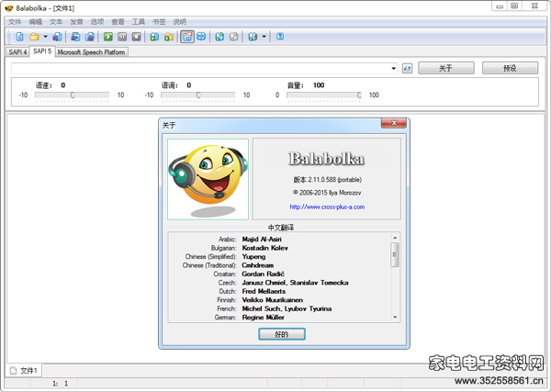This screenshot has height=392, width=551.
Task: Click the read selected text icon
Action: [154, 37]
